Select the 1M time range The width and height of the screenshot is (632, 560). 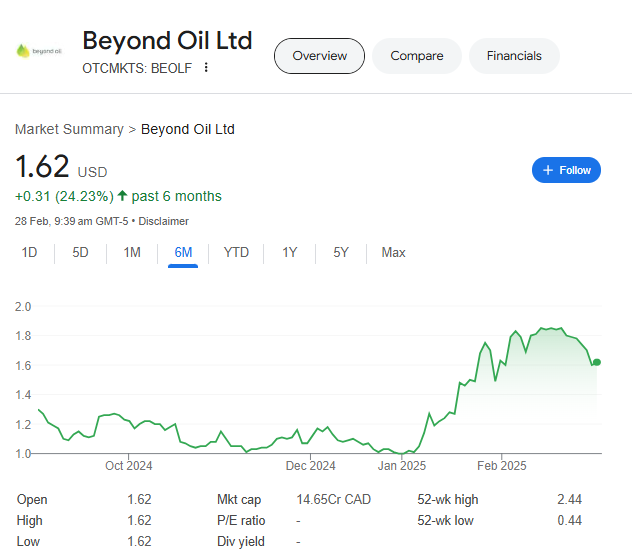click(132, 252)
